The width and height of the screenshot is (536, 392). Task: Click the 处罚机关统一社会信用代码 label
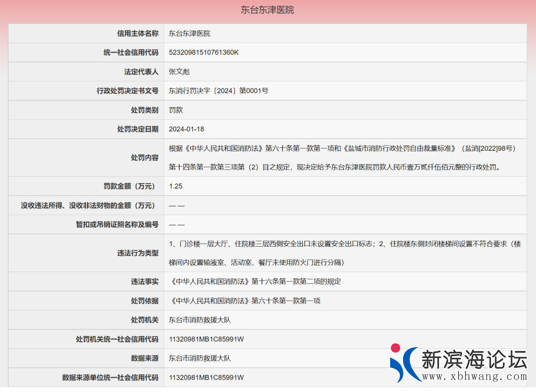coord(117,339)
